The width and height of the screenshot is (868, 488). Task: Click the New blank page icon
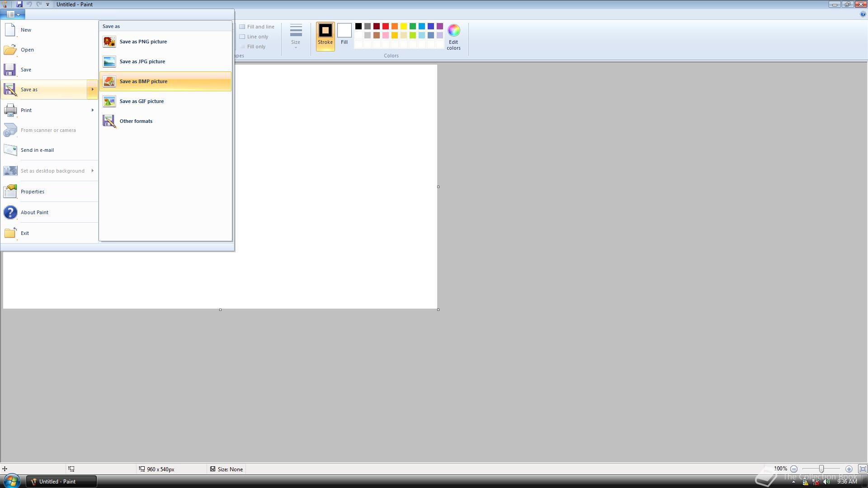tap(10, 30)
